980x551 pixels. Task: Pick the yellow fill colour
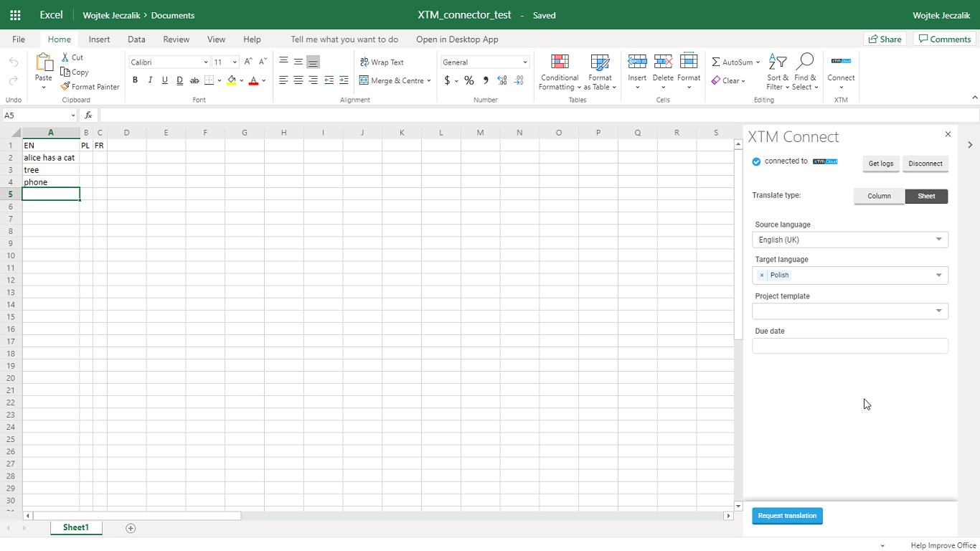[231, 80]
